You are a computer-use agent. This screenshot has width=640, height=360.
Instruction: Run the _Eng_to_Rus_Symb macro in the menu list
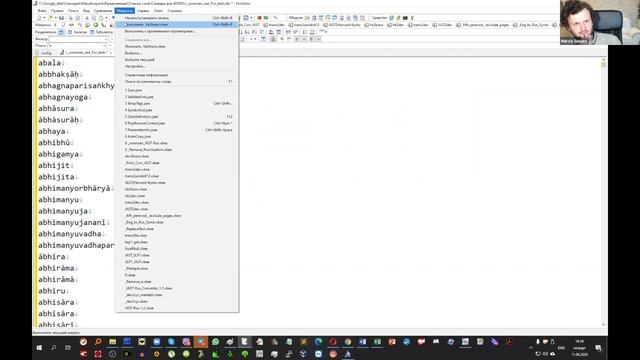(x=178, y=222)
